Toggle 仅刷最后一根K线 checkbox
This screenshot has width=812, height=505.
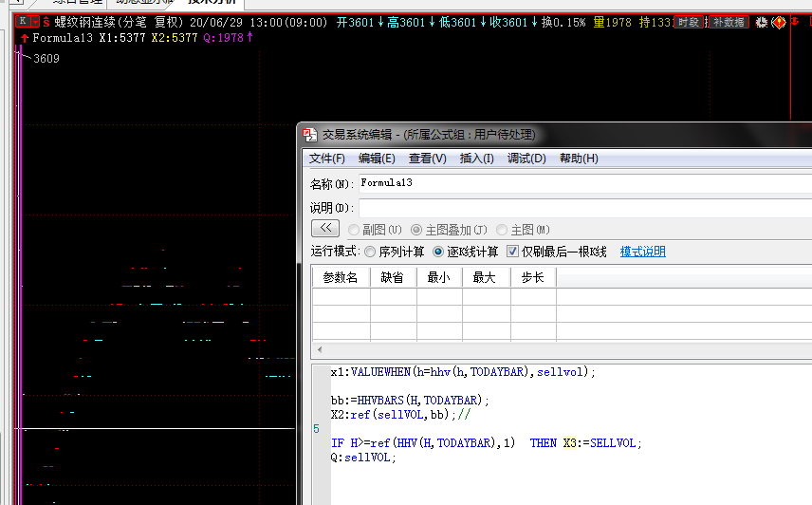[512, 252]
